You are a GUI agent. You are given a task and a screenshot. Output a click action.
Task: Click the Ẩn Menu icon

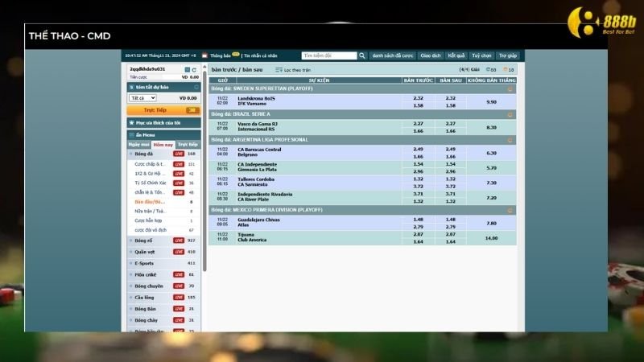(131, 134)
